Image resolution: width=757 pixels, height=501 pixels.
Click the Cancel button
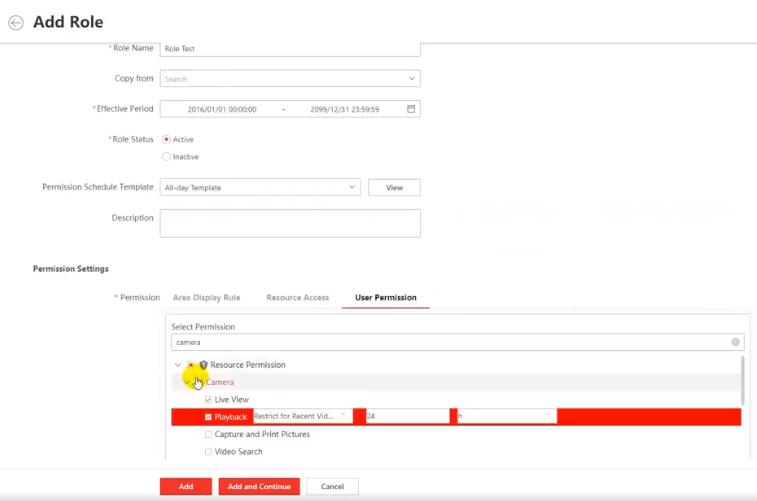[x=332, y=487]
